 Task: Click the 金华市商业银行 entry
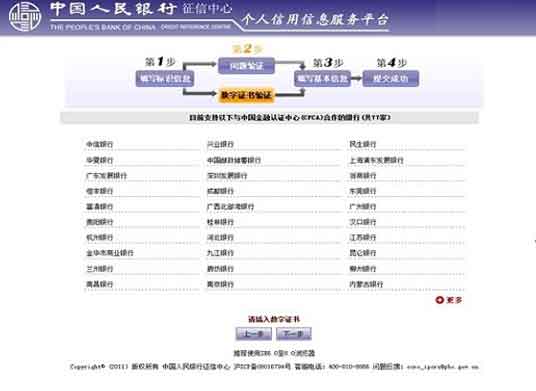click(110, 253)
